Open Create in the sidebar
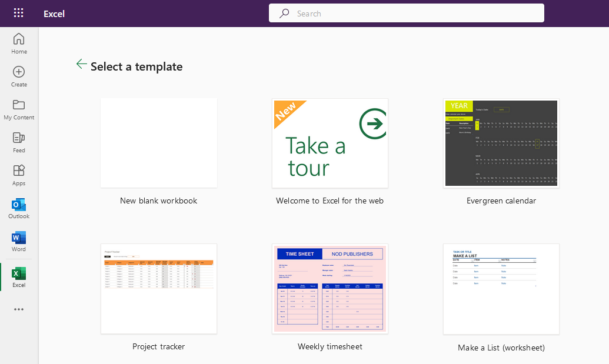 [x=19, y=76]
